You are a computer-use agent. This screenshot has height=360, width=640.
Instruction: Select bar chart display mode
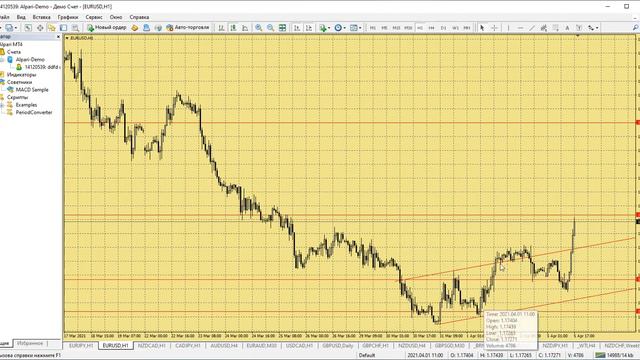click(x=221, y=28)
